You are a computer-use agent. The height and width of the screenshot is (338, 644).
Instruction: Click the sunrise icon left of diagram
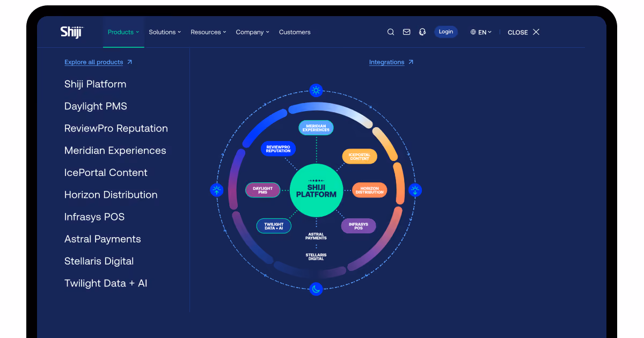(217, 189)
